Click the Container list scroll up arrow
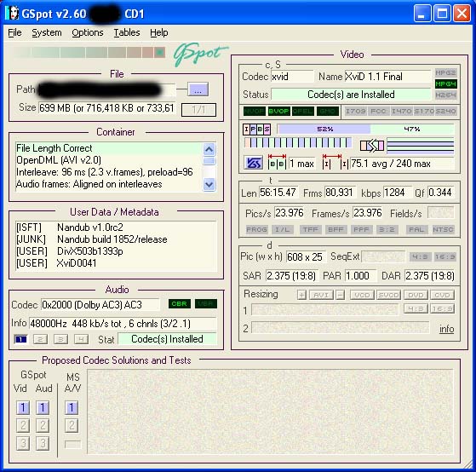This screenshot has width=476, height=472. 209,149
